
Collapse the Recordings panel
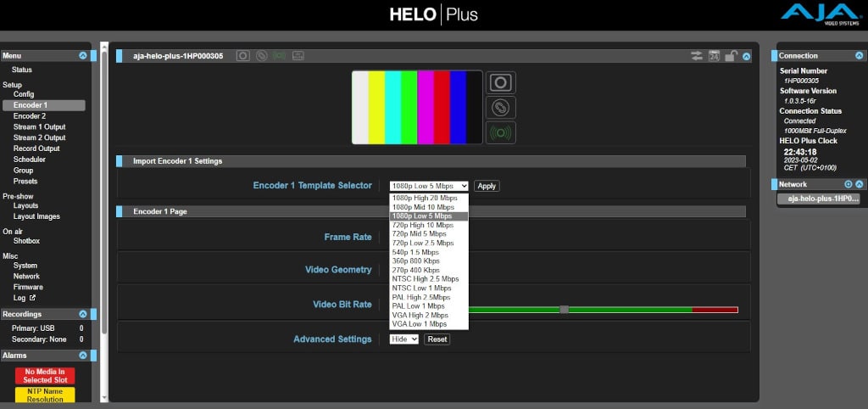coord(82,314)
